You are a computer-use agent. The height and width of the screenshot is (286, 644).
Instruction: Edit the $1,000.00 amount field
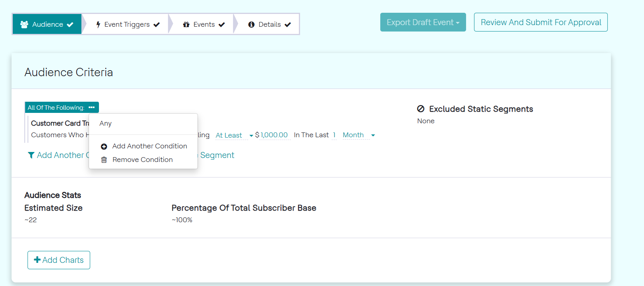coord(274,135)
